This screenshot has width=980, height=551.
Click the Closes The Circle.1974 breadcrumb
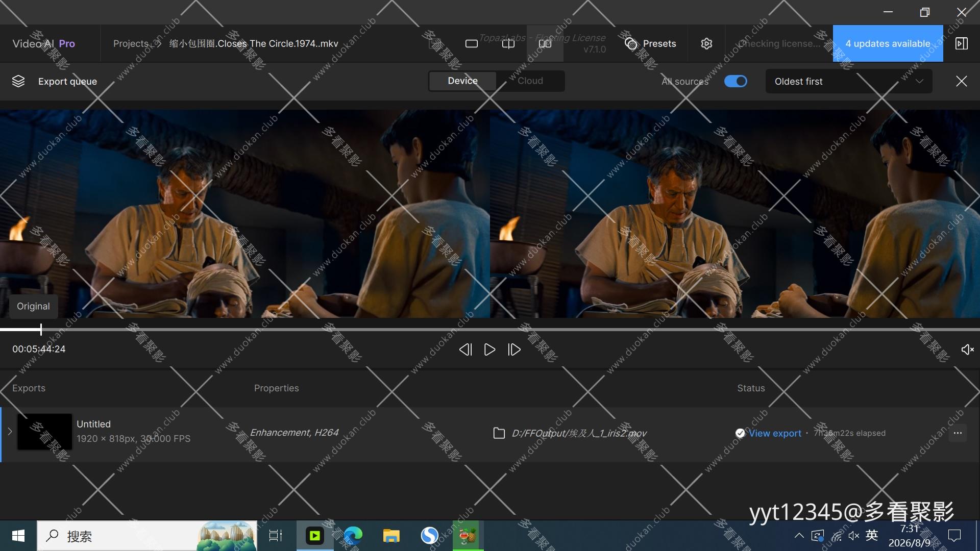254,44
